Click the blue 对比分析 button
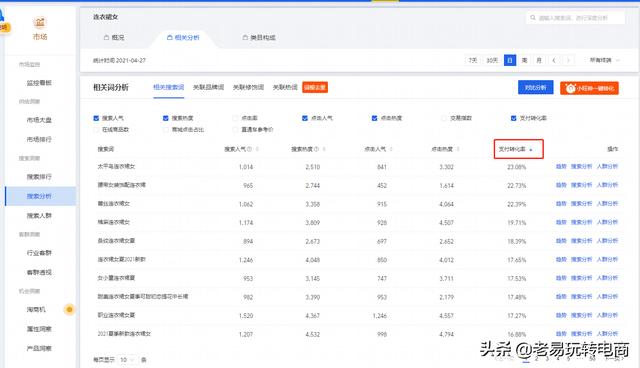This screenshot has height=368, width=640. (x=536, y=87)
